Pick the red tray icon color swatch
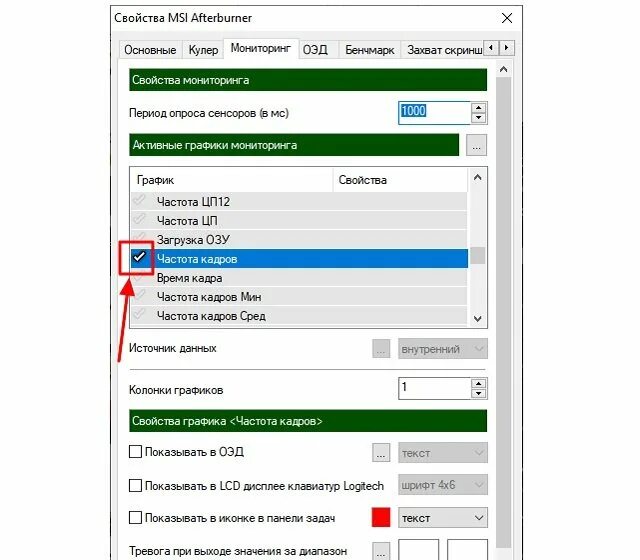640x560 pixels. pyautogui.click(x=381, y=518)
